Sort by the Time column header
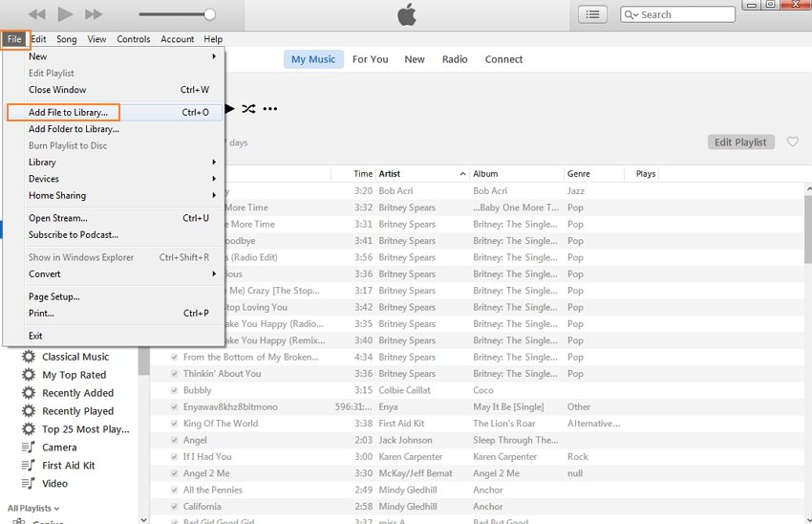The height and width of the screenshot is (524, 812). coord(353,174)
